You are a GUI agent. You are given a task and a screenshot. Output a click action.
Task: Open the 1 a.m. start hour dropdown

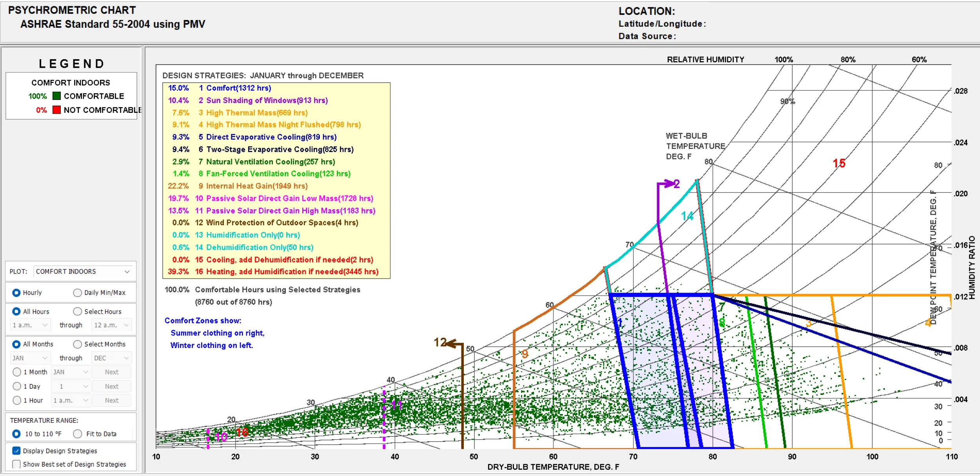(x=30, y=325)
